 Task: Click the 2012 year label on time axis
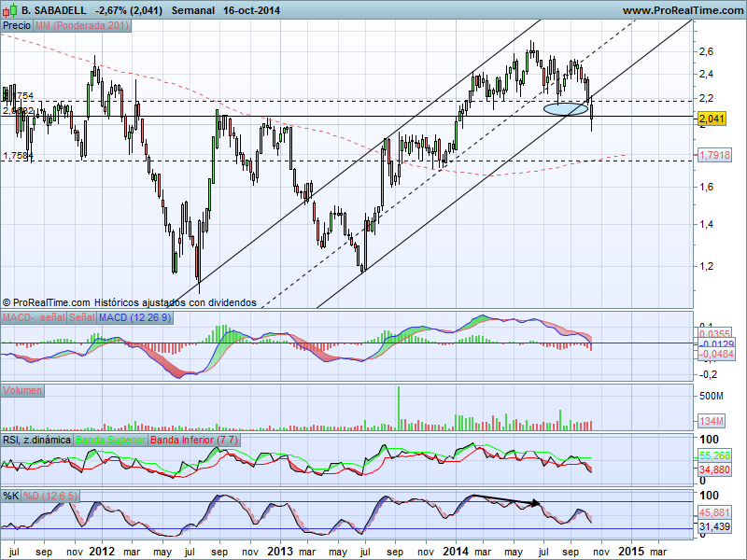[x=102, y=552]
